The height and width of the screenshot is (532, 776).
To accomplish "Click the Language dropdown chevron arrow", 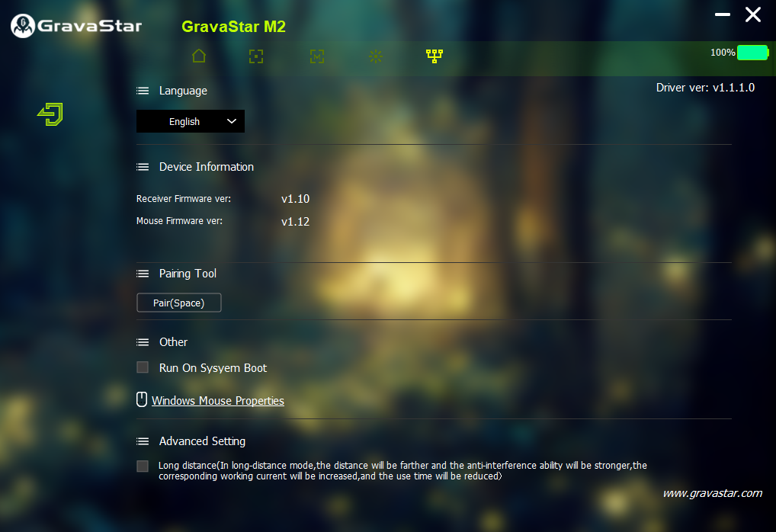I will coord(232,121).
